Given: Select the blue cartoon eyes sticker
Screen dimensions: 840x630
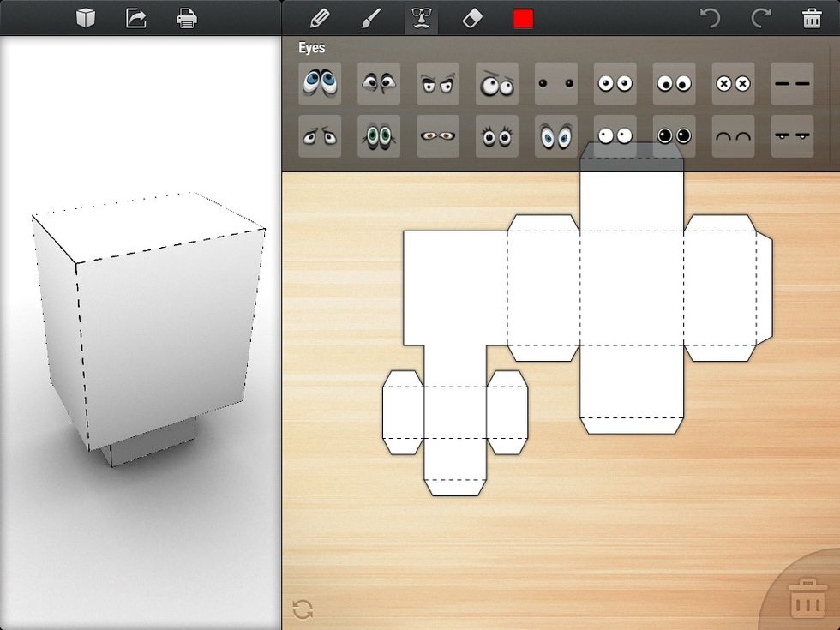Looking at the screenshot, I should [320, 83].
